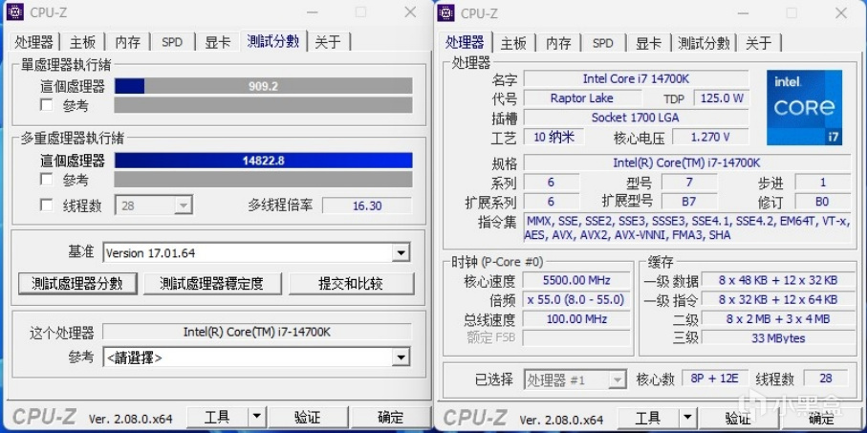This screenshot has height=433, width=868.
Task: Toggle the 线程数 checkbox
Action: (x=47, y=206)
